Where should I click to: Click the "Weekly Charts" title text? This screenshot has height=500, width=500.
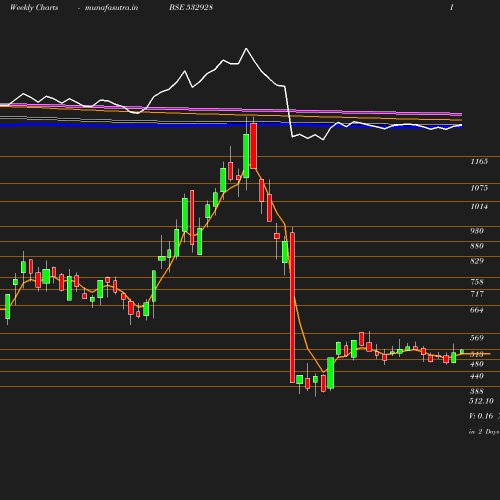34,8
